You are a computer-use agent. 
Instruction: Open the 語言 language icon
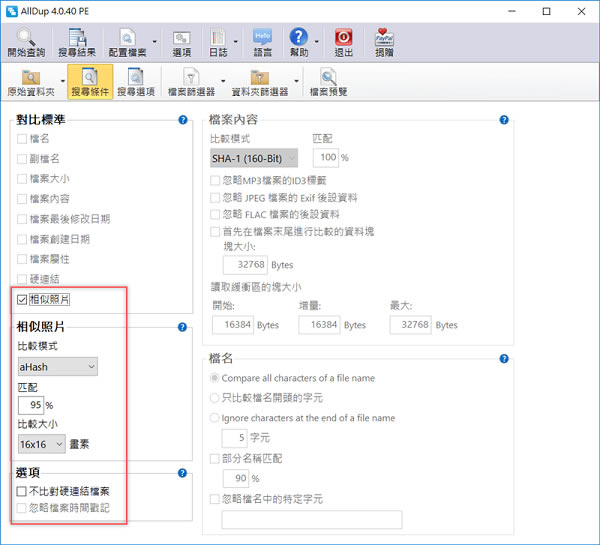pos(262,39)
